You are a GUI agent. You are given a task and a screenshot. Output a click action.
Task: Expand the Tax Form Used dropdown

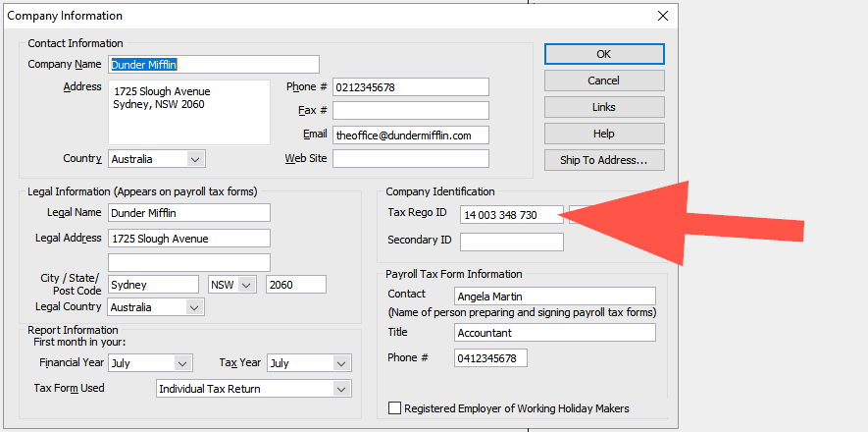pos(254,389)
